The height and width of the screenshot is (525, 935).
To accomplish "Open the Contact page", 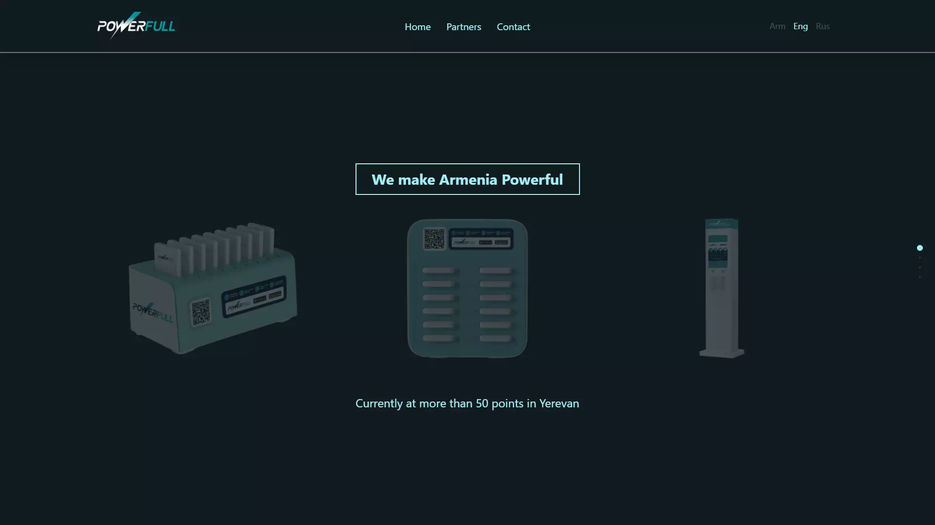I will (x=513, y=27).
